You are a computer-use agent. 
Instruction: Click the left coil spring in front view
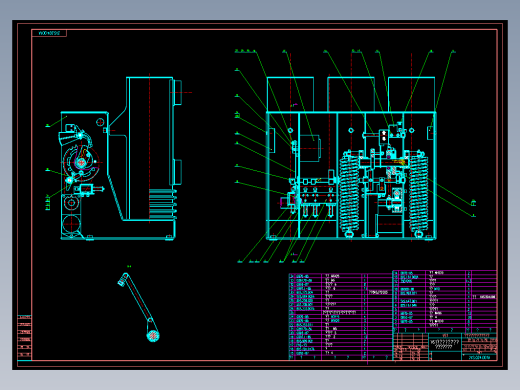[x=349, y=193]
